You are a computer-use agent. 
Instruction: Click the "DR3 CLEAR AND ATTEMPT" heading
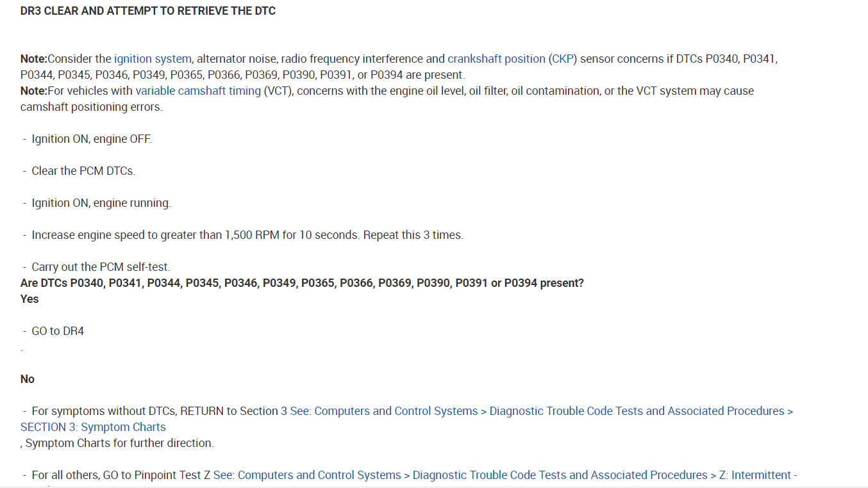(x=148, y=11)
